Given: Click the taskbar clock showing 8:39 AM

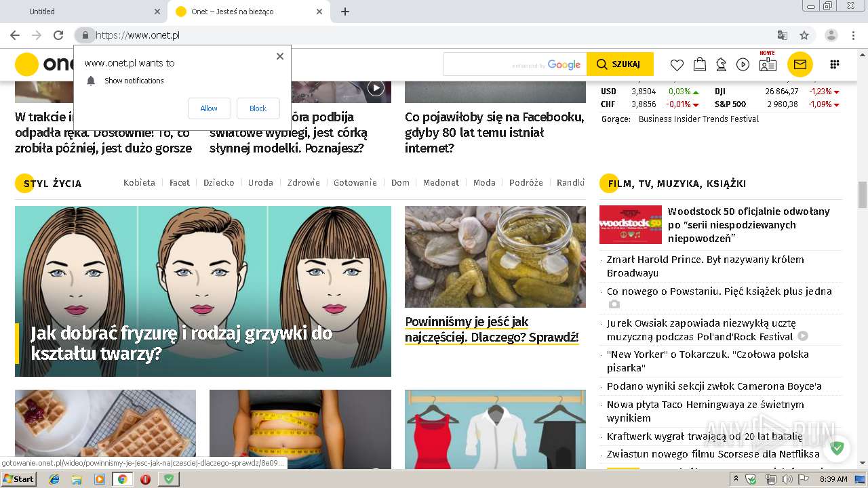Looking at the screenshot, I should (833, 479).
